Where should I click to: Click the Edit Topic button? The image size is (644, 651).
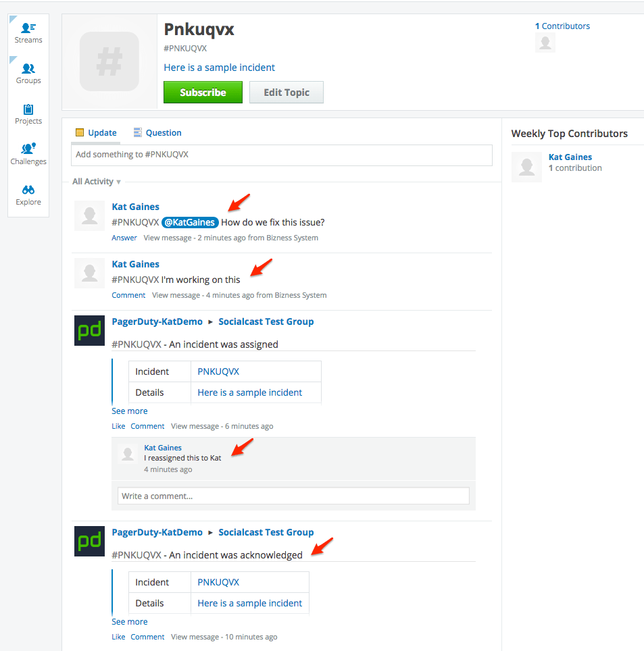pyautogui.click(x=286, y=92)
